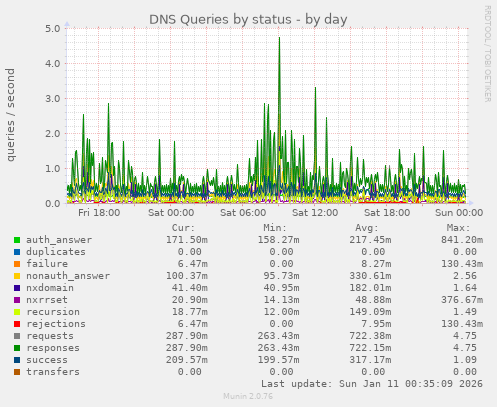The height and width of the screenshot is (407, 497).
Task: Select the transfers legend label
Action: [53, 372]
